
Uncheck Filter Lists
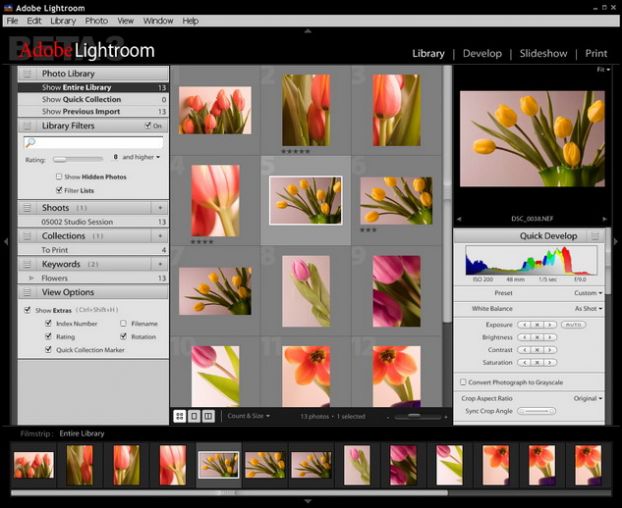pos(59,190)
